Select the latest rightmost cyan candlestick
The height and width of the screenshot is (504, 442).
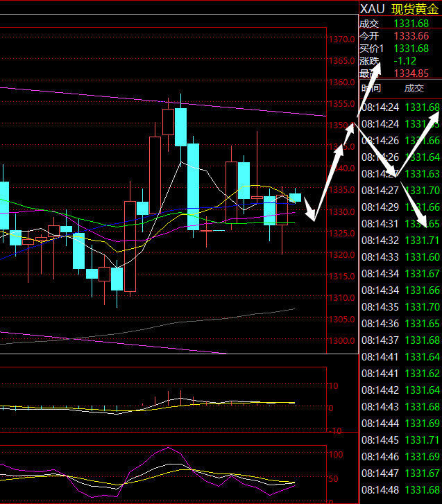(x=296, y=198)
